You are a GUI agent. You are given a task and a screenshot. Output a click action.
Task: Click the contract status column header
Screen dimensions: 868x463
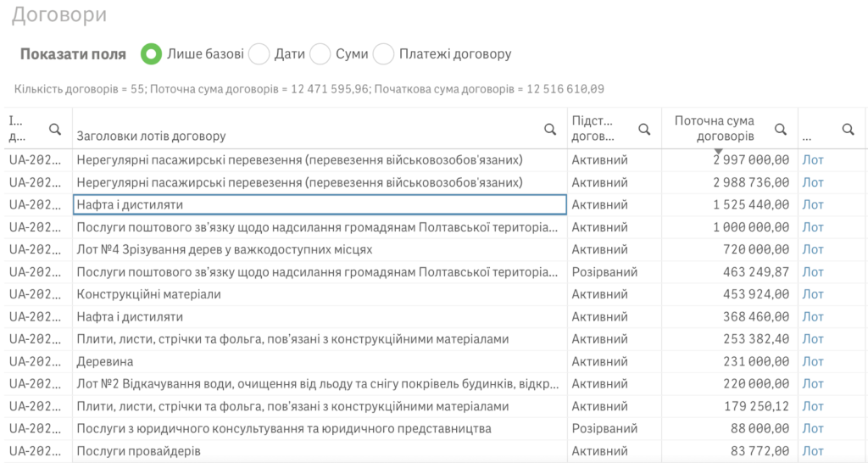coord(593,128)
